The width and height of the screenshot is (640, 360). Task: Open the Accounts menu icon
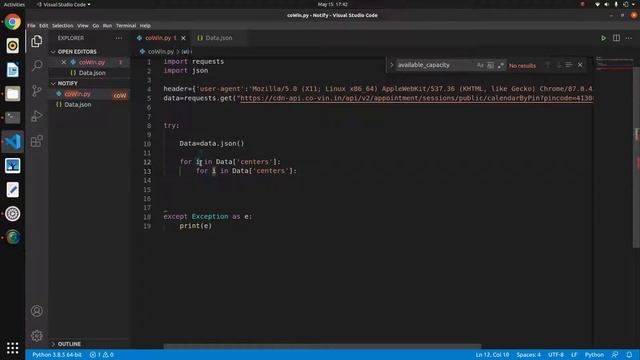click(37, 311)
